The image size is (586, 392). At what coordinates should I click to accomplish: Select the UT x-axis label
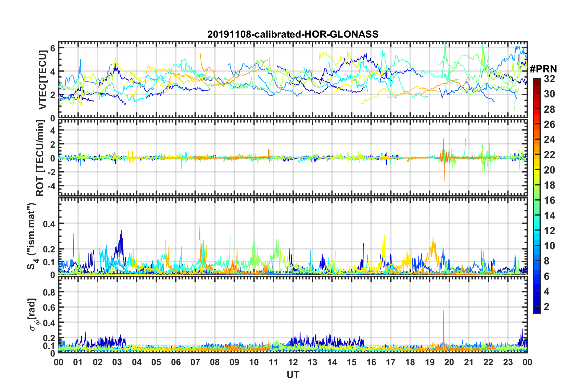(293, 374)
